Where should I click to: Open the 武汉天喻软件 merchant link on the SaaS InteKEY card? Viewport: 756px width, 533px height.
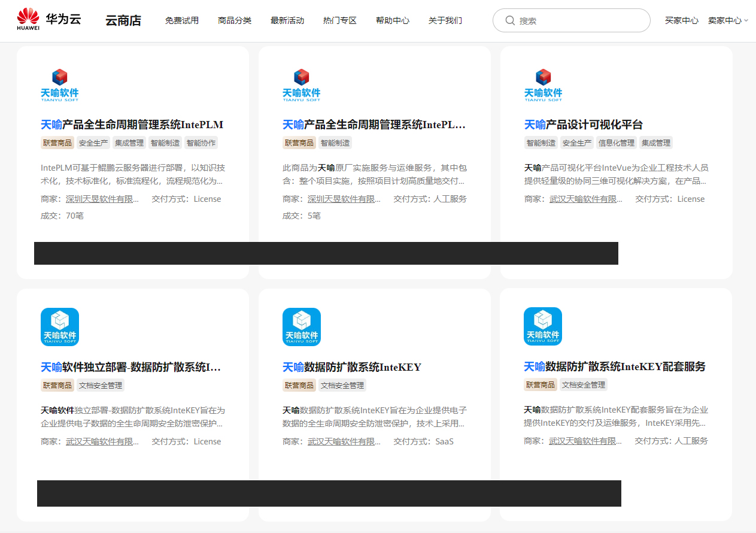coord(344,441)
